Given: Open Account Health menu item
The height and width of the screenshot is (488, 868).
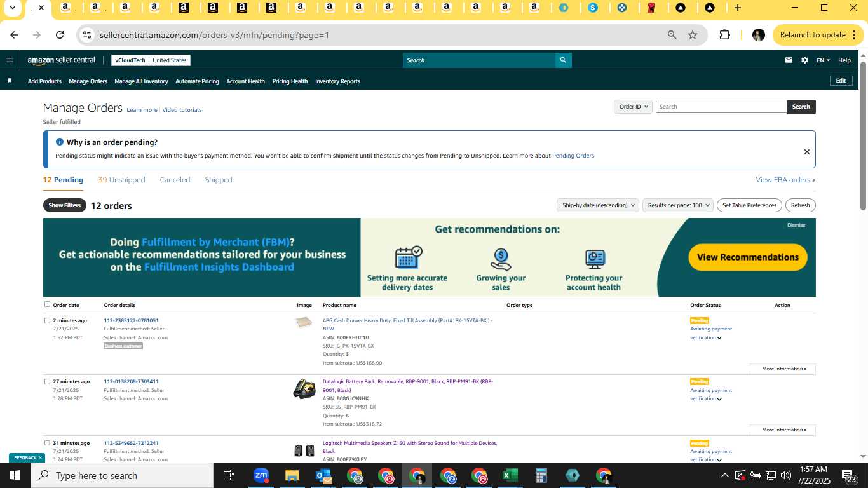Looking at the screenshot, I should coord(245,81).
